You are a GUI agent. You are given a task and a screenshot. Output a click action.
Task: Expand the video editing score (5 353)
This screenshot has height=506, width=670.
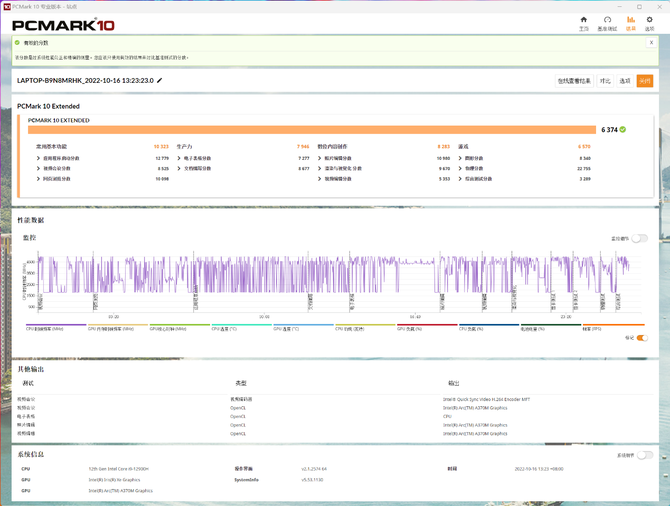pos(320,179)
